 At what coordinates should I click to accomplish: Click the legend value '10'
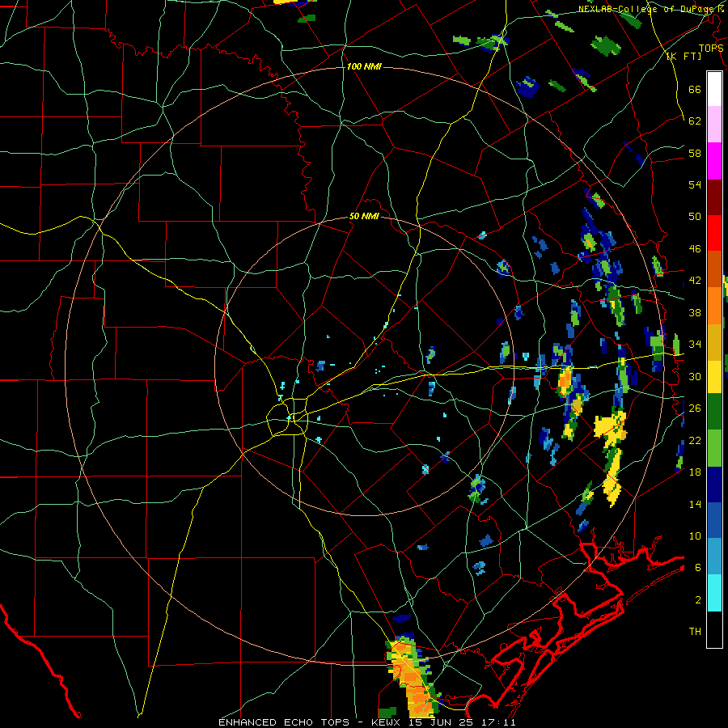pyautogui.click(x=695, y=535)
